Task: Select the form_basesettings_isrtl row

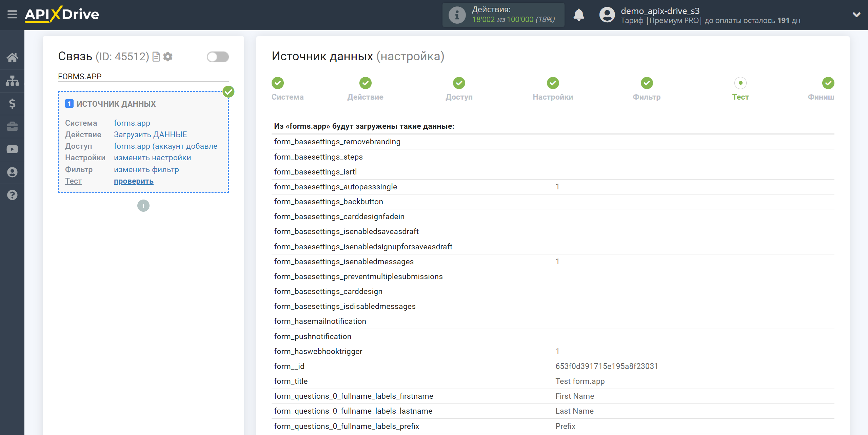Action: tap(553, 172)
